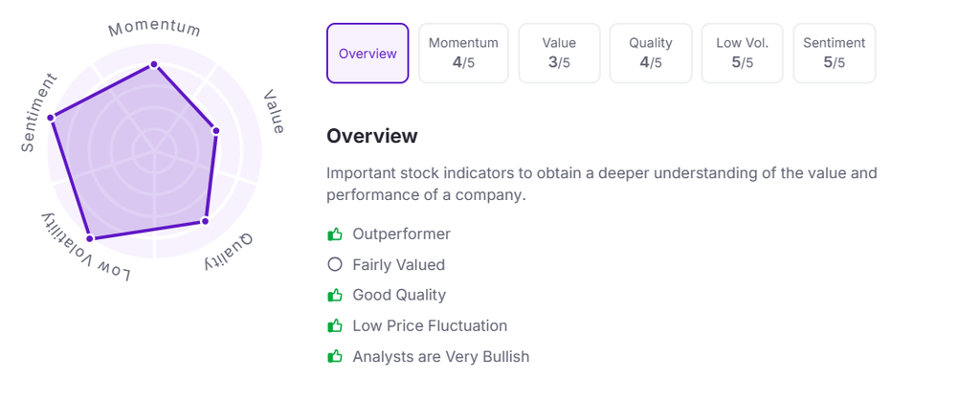This screenshot has width=980, height=401.
Task: Click thumbs-up icon beside Analysts are Very Bullish
Action: pos(335,357)
